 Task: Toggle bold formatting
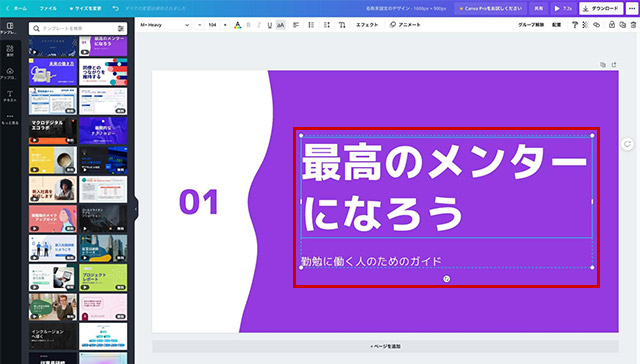click(249, 25)
